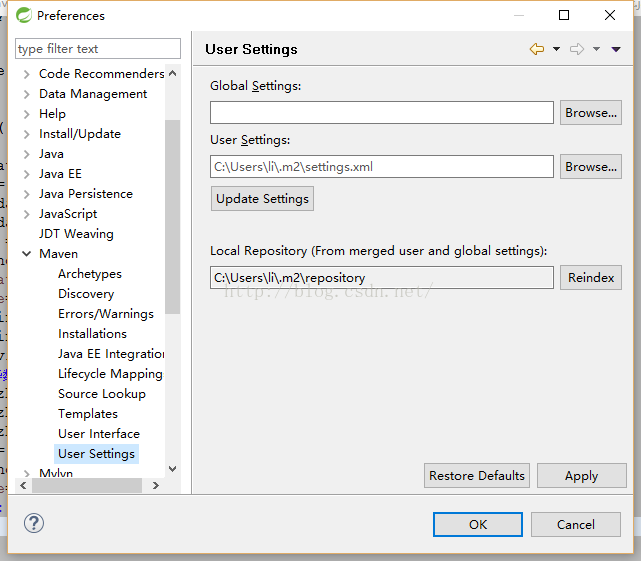641x561 pixels.
Task: Click horizontal scrollbar right arrow
Action: (155, 485)
